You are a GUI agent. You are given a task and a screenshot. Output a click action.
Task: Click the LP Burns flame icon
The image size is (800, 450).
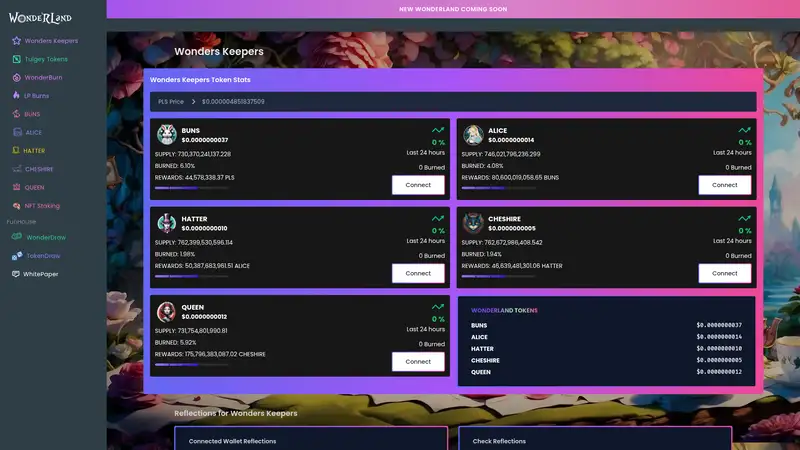click(16, 95)
